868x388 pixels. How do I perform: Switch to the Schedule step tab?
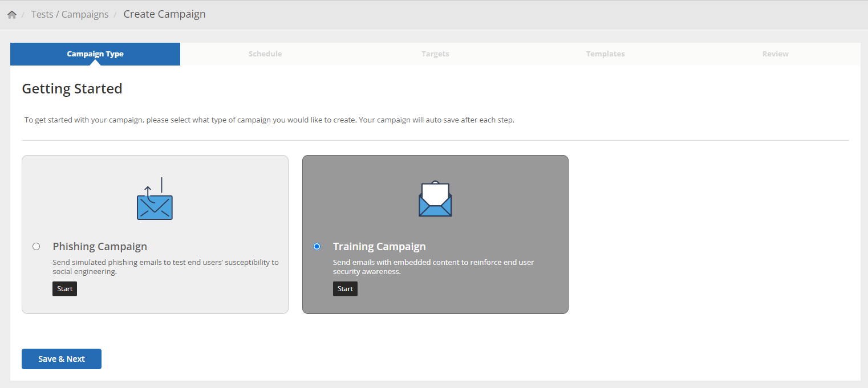click(x=265, y=54)
